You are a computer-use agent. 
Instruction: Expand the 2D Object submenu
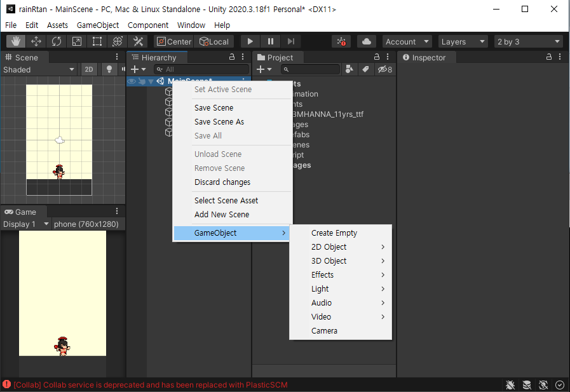(x=341, y=247)
